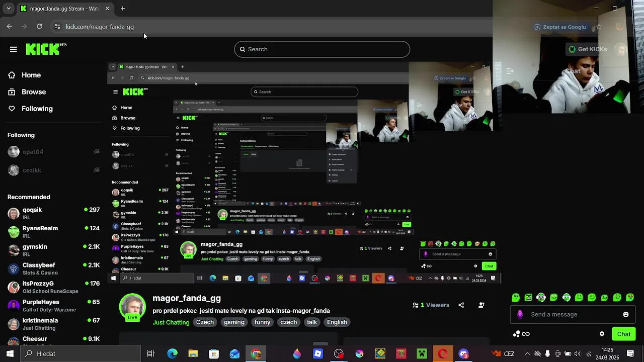The image size is (644, 362).
Task: Go to Home in the main Kick sidebar
Action: (x=31, y=75)
